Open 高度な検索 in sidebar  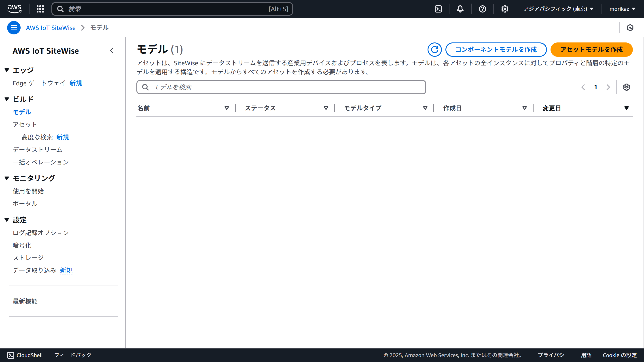click(x=37, y=137)
